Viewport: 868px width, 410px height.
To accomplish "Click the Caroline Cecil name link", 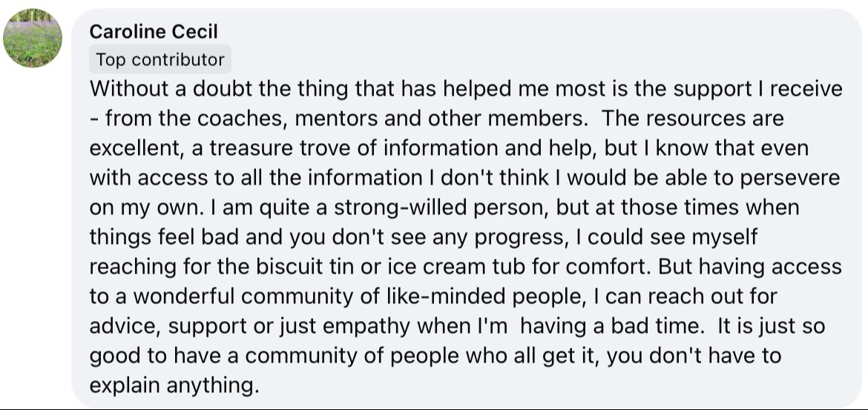I will 154,32.
